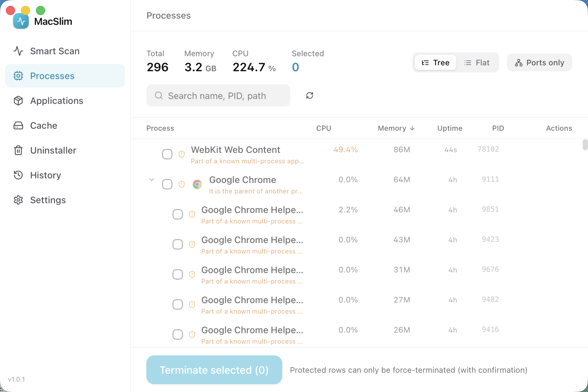The height and width of the screenshot is (392, 588).
Task: Click the shield icon beside Google Chrome
Action: (182, 184)
